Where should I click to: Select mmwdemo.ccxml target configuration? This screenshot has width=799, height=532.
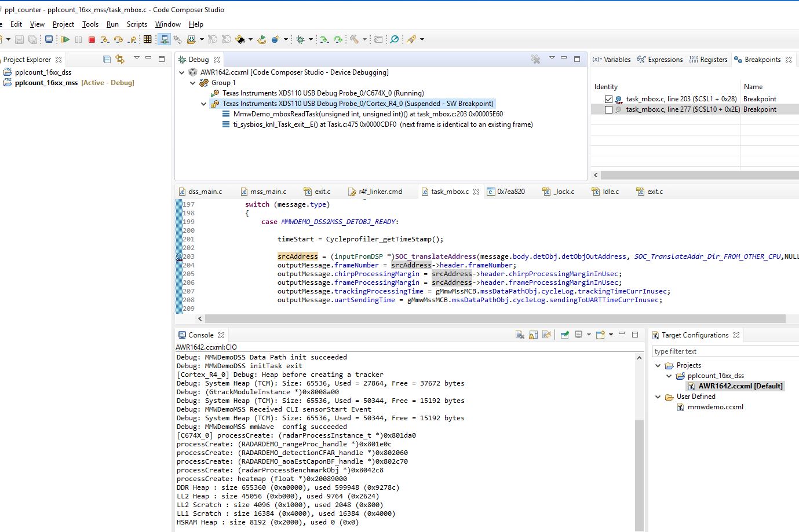tap(710, 407)
